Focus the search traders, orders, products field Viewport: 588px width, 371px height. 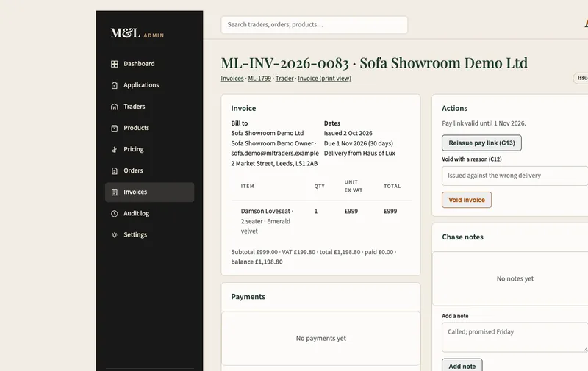coord(315,25)
